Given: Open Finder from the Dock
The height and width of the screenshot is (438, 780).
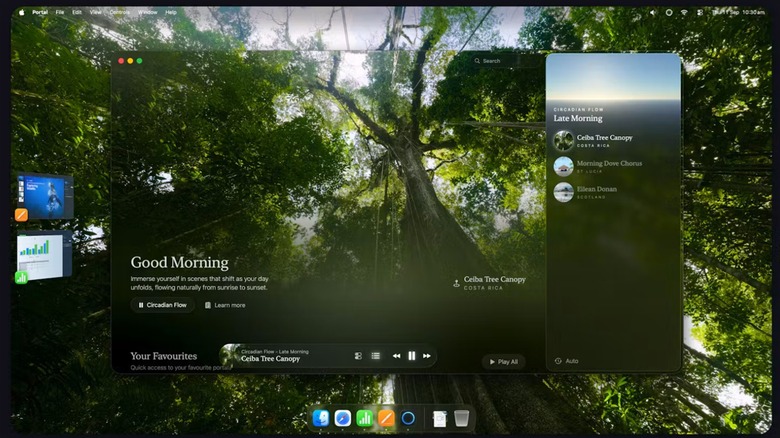Looking at the screenshot, I should (x=321, y=418).
